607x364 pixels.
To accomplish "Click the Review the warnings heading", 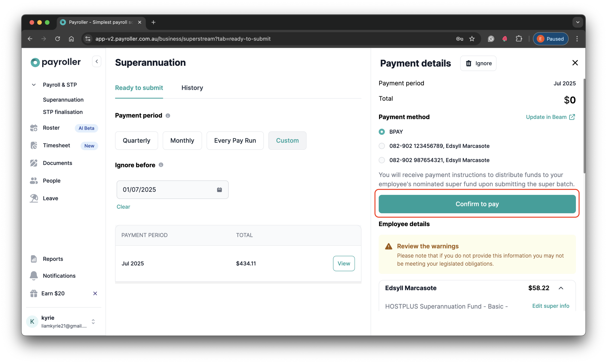I will pos(428,246).
